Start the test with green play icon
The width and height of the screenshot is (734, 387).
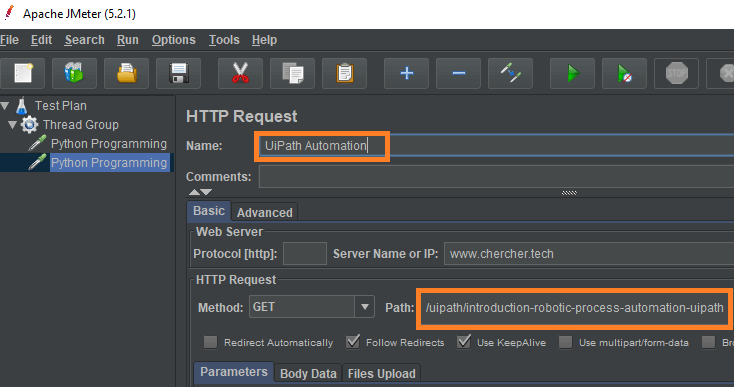tap(573, 73)
